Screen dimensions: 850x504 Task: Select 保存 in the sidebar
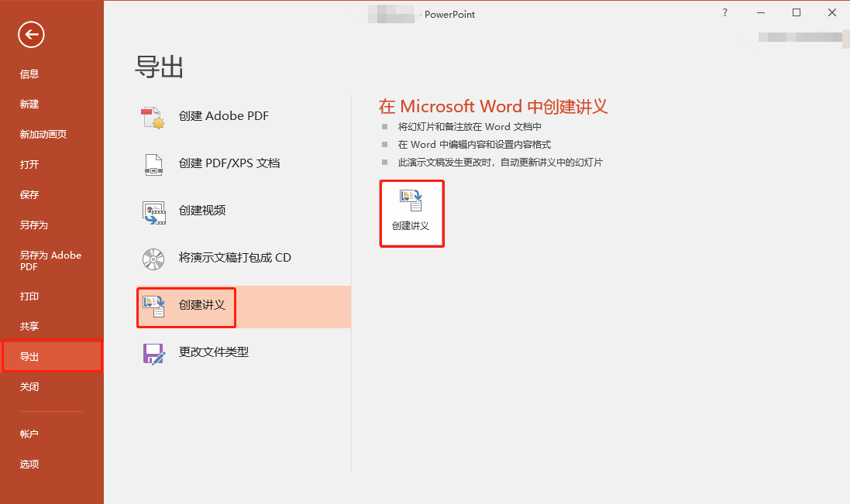[x=29, y=195]
